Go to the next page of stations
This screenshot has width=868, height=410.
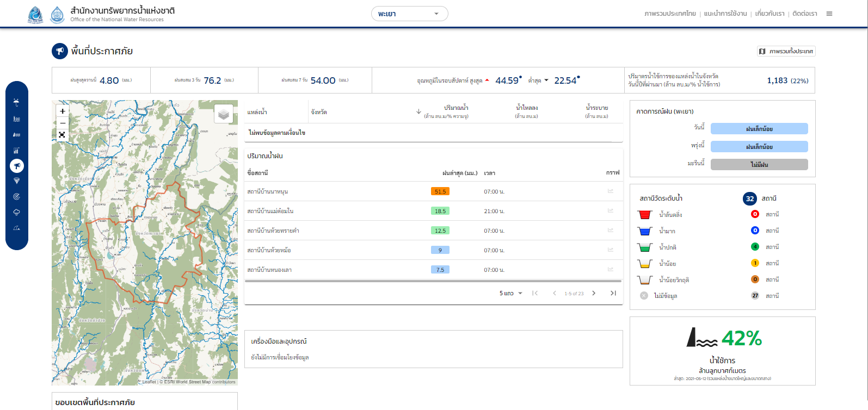pos(594,293)
